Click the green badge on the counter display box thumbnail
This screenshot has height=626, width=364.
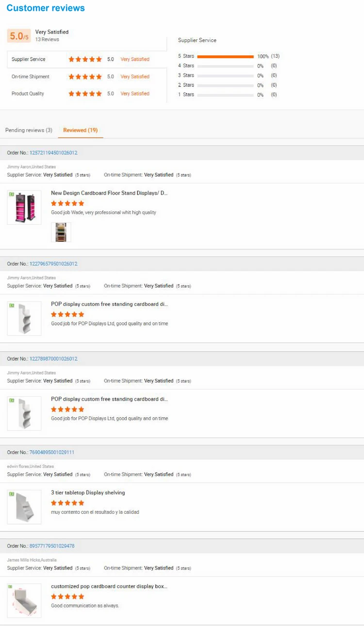[x=10, y=587]
